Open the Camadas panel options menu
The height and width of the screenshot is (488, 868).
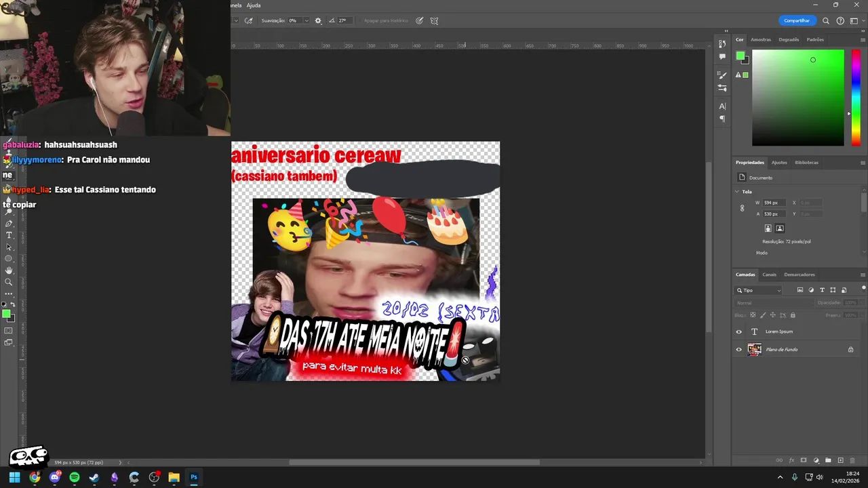pos(863,274)
